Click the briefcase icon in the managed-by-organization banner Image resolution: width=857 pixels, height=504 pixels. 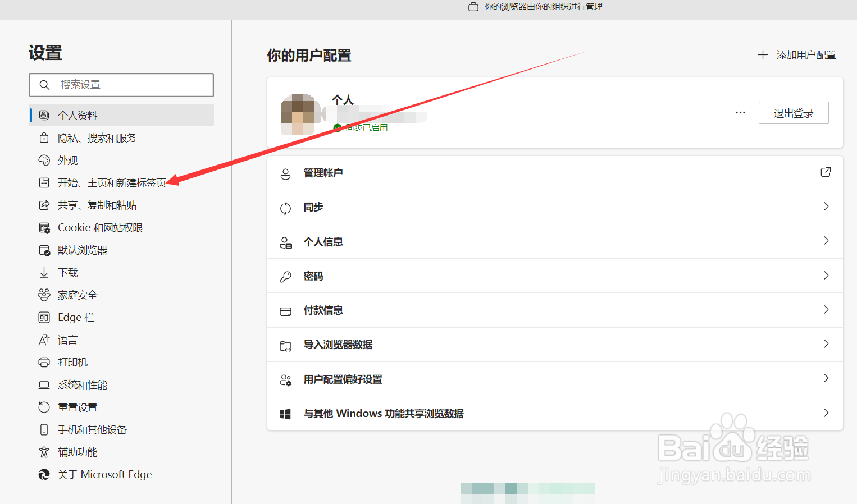click(x=473, y=7)
